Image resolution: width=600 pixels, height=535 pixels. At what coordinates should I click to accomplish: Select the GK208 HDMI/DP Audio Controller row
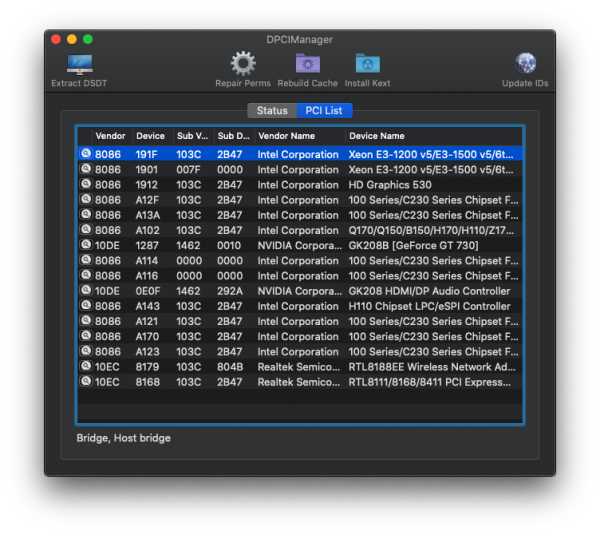(429, 291)
